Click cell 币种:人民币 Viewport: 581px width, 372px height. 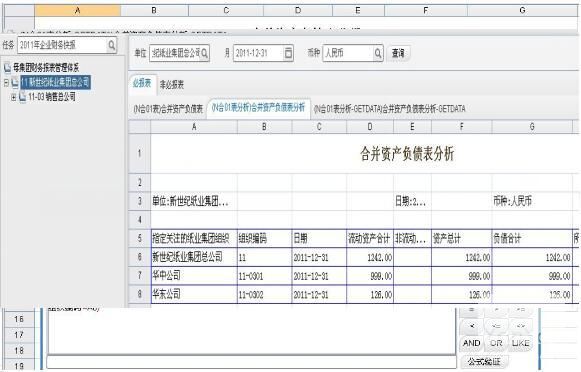click(532, 201)
